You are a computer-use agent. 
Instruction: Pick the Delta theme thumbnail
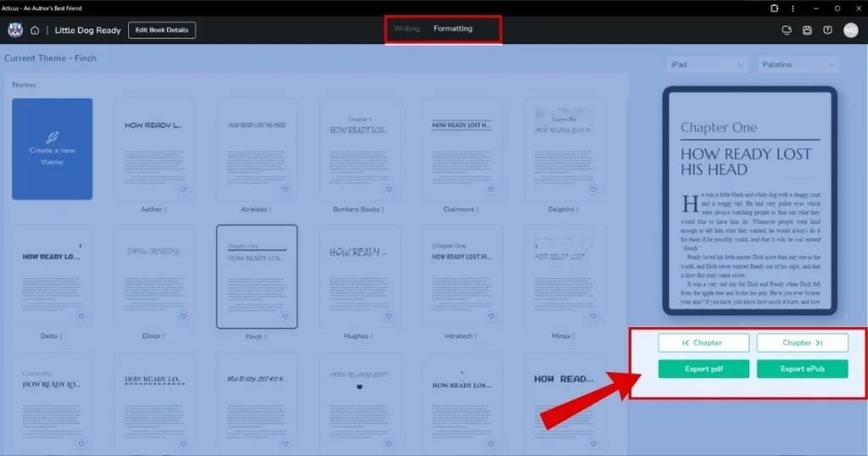(x=52, y=276)
